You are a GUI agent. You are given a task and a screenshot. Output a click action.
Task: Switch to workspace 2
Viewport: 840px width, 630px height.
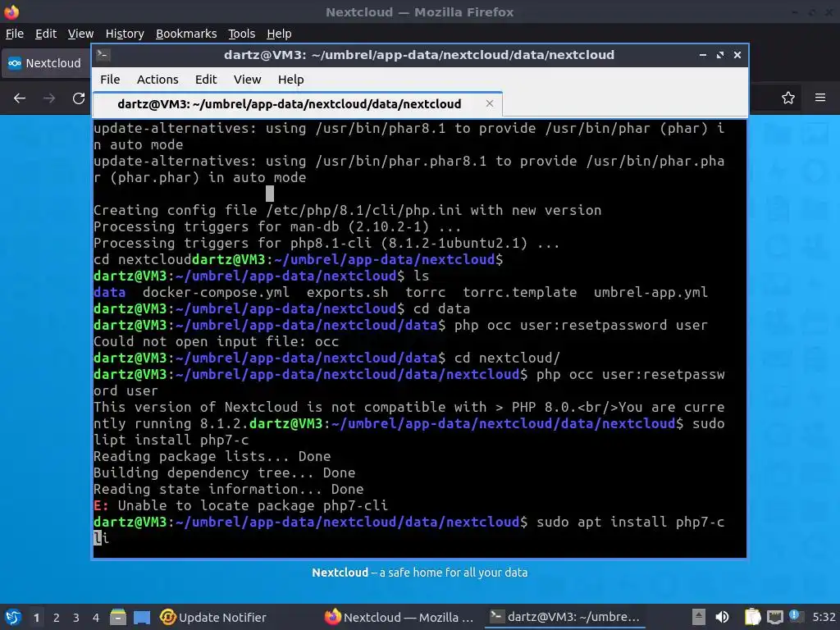tap(57, 618)
